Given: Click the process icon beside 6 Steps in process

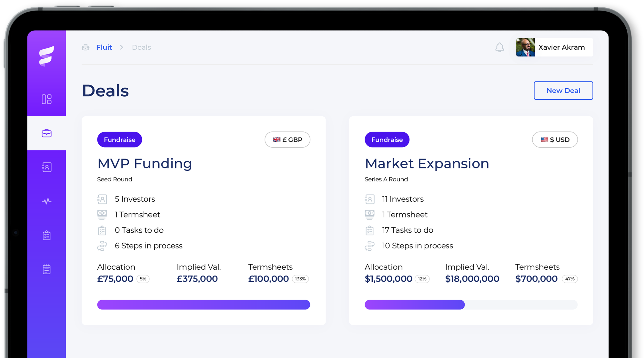Looking at the screenshot, I should coord(102,246).
